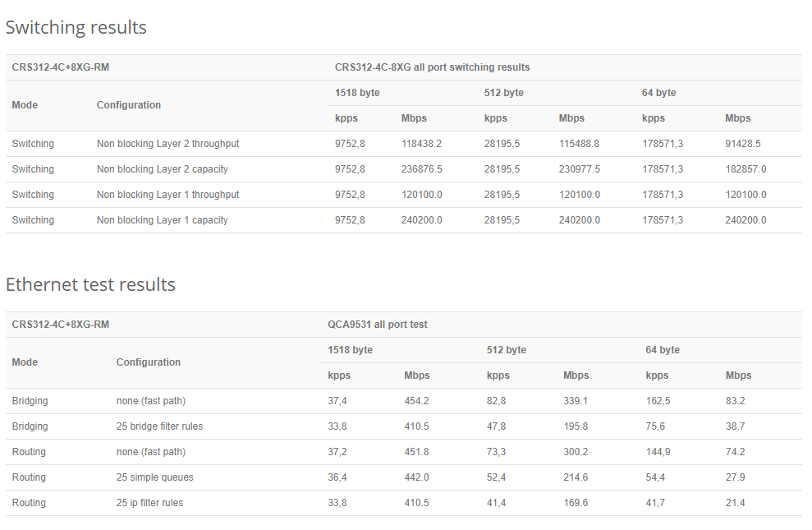Screen dimensions: 812x530
Task: Click the 182857.0 Mbps cell
Action: click(745, 169)
